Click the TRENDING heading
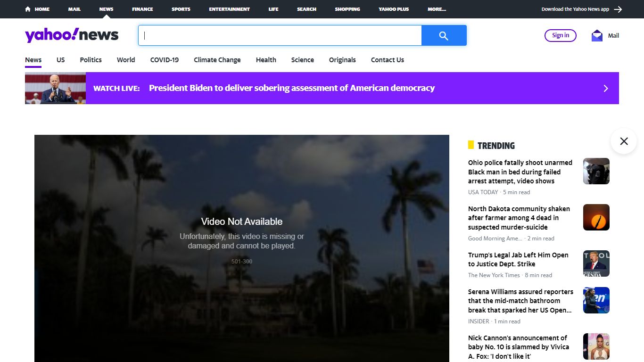Screen dimensions: 644x362 click(x=496, y=146)
